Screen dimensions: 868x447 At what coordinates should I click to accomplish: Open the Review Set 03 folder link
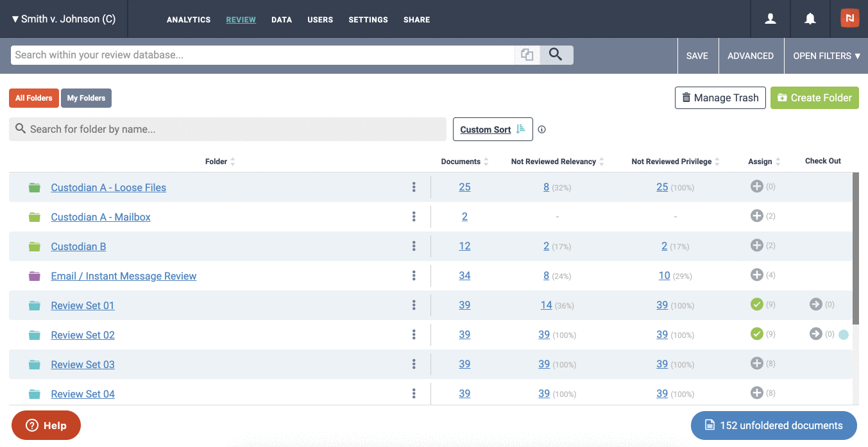83,364
